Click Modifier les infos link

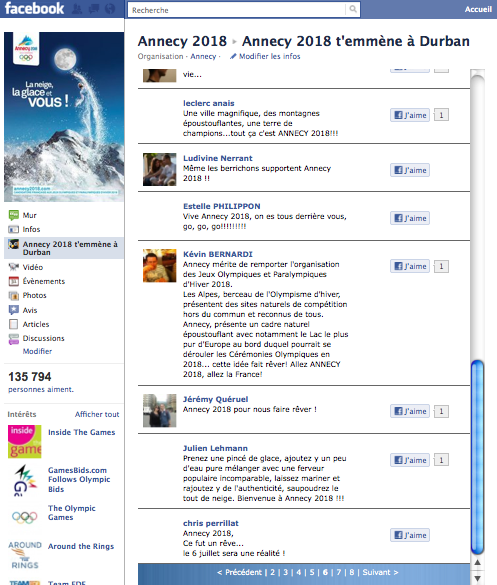tap(269, 56)
